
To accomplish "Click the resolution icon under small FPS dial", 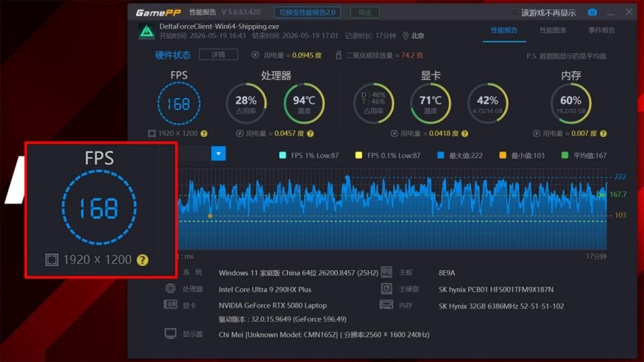I will (152, 133).
